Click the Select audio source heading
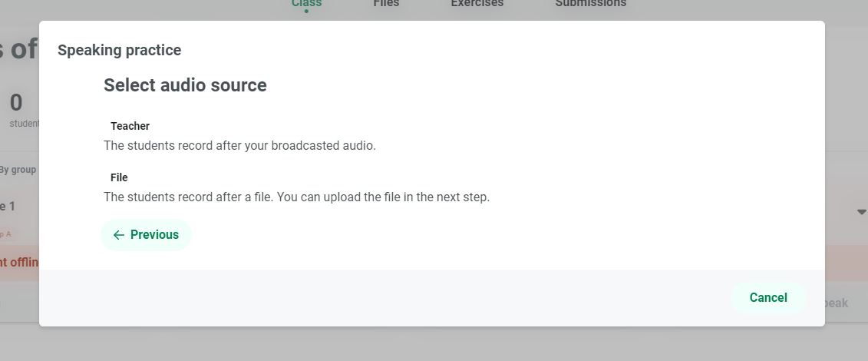Viewport: 868px width, 361px height. tap(185, 85)
